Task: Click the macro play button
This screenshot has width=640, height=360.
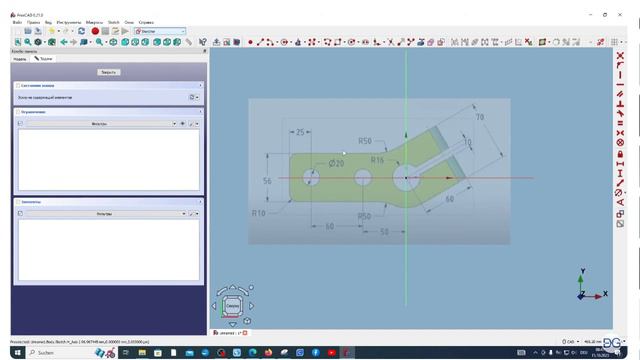Action: pos(125,31)
